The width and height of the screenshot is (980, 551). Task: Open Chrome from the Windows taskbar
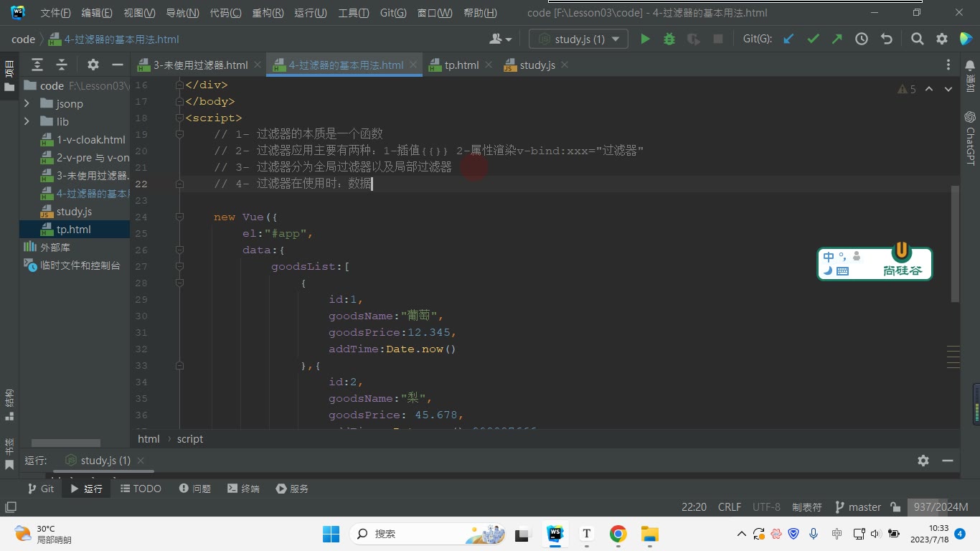pos(618,534)
